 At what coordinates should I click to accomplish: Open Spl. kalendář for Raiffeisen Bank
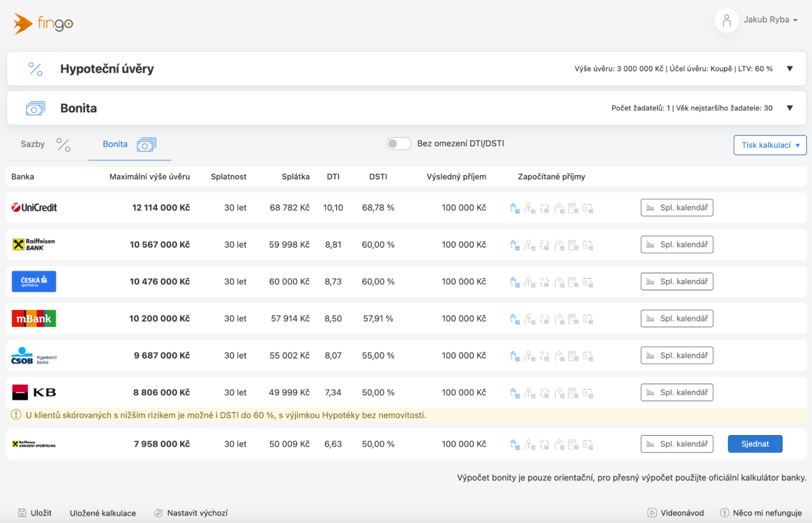click(x=677, y=245)
